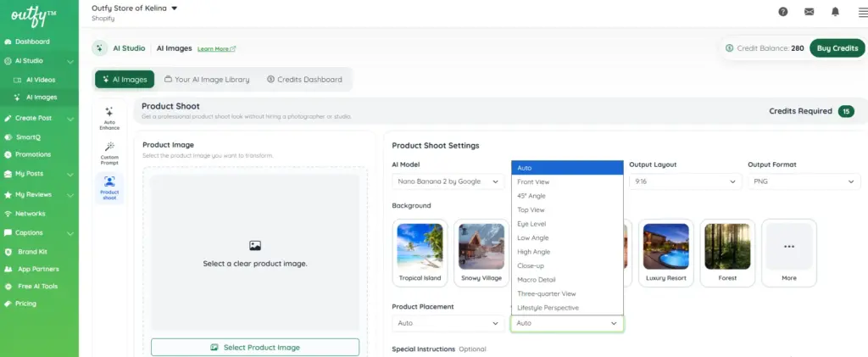Open App Partners in the sidebar
868x357 pixels.
[x=38, y=269]
